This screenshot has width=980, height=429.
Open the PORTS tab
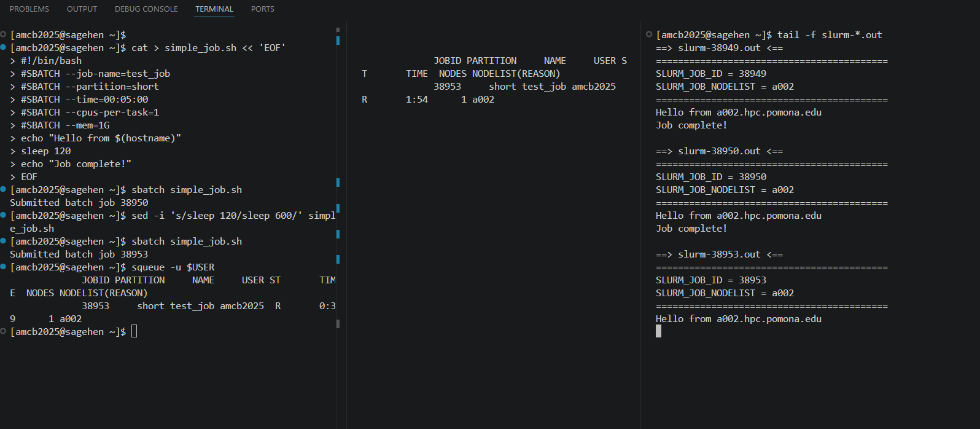263,9
